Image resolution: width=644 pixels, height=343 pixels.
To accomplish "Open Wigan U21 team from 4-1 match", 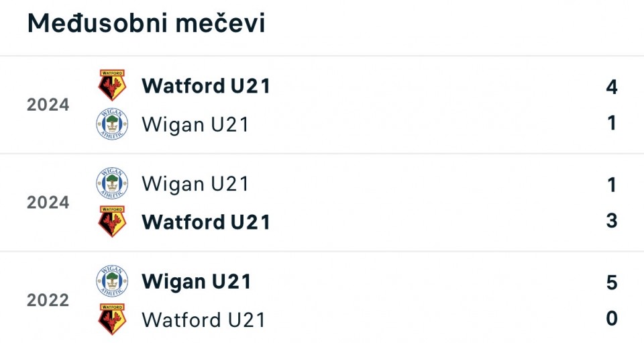I will coord(195,124).
